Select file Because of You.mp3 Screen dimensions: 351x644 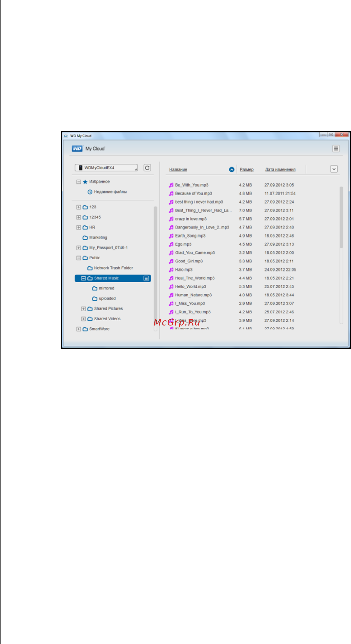pos(193,193)
